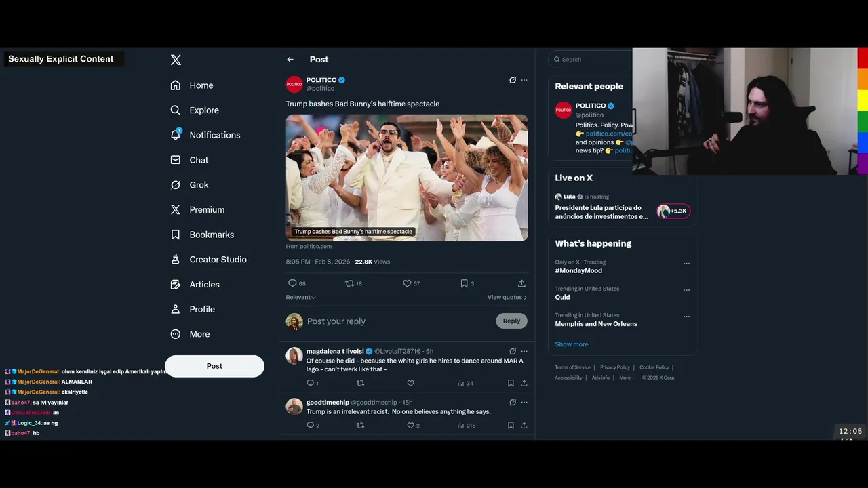Viewport: 868px width, 488px height.
Task: Open more options on magdalena's reply
Action: 524,352
